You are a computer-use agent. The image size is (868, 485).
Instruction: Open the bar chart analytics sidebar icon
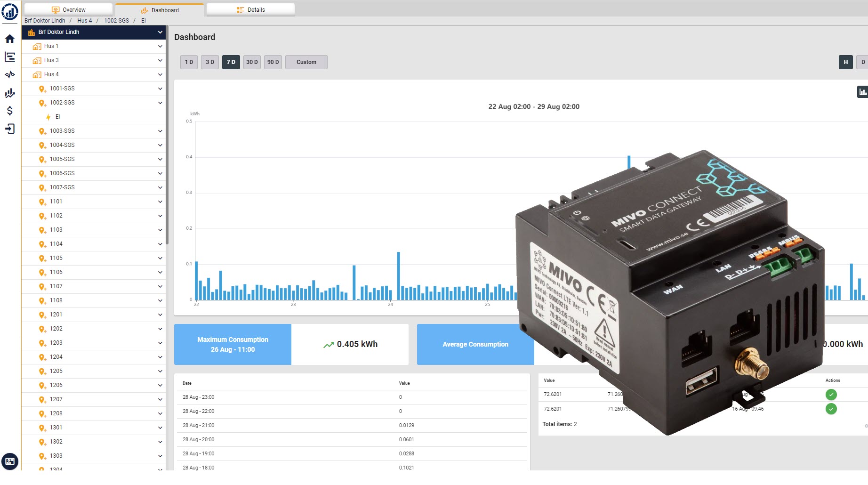(x=10, y=93)
